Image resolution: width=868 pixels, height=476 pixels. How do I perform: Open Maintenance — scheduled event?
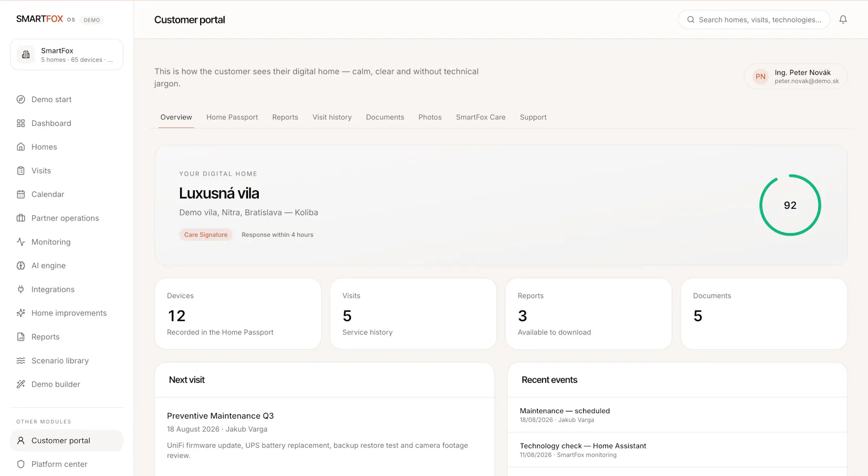pyautogui.click(x=677, y=415)
